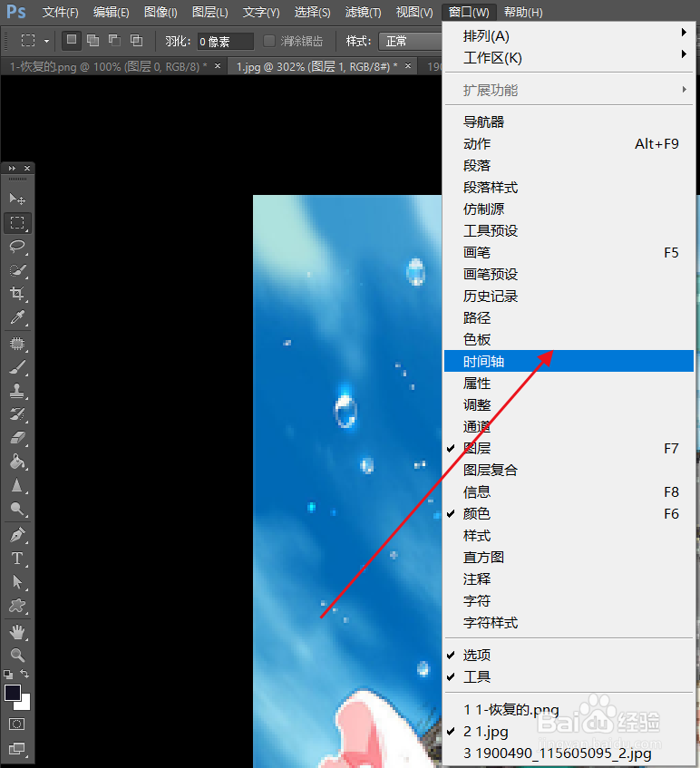Expand 工作区(K) submenu
The image size is (700, 768).
tap(569, 58)
